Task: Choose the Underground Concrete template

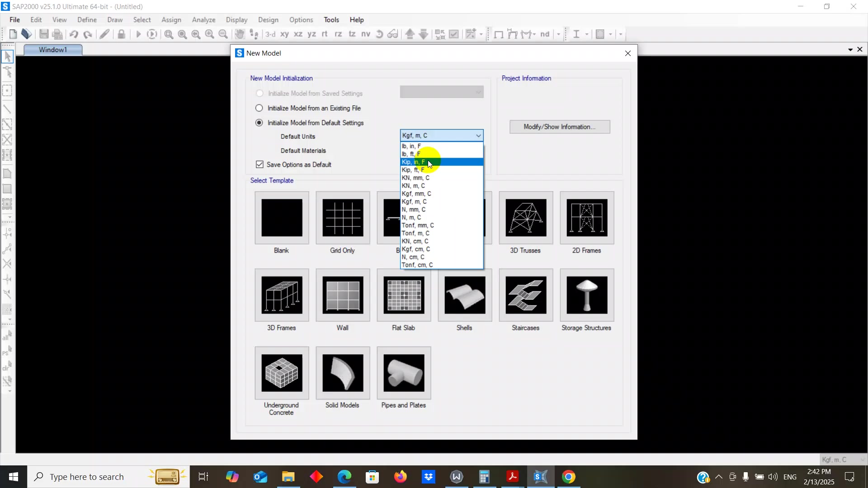Action: click(282, 373)
